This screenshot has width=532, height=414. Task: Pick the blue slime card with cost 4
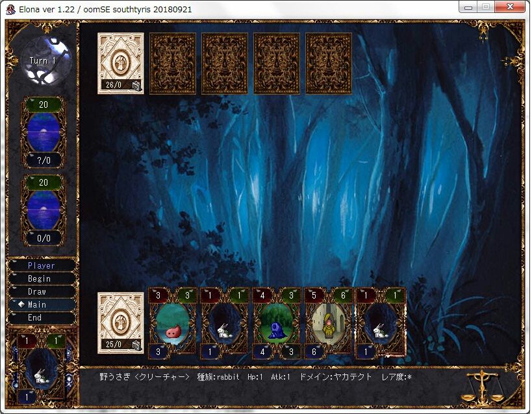pyautogui.click(x=277, y=323)
